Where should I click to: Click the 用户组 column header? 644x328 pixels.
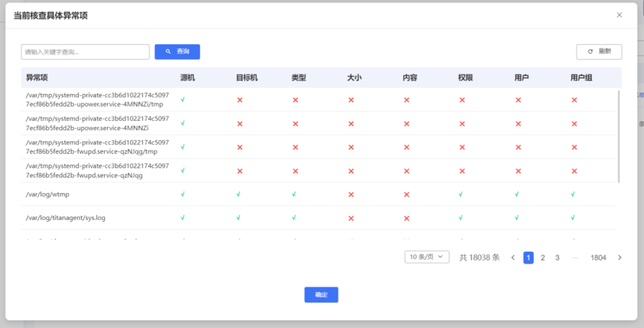(581, 78)
